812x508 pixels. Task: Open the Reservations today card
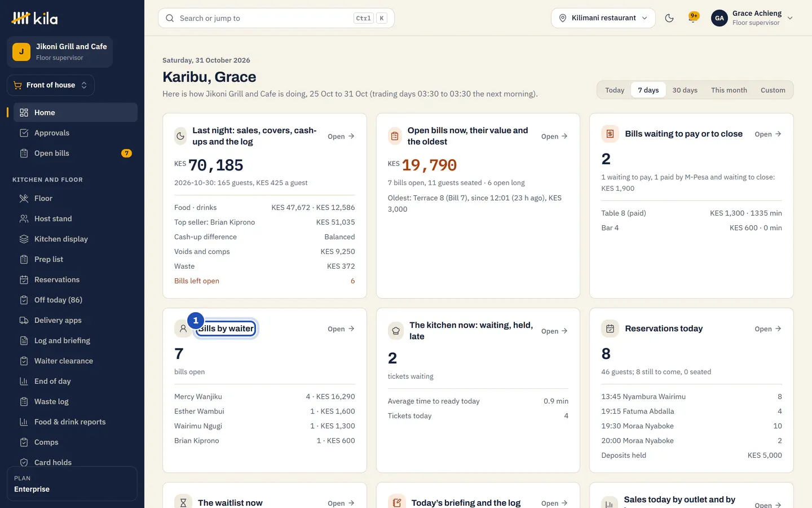point(768,329)
